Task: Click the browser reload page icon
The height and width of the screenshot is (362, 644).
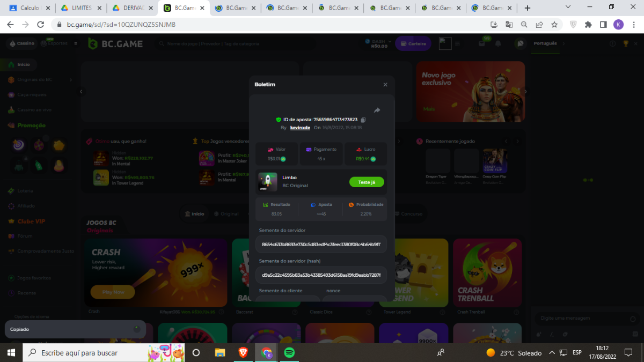Action: pos(40,25)
